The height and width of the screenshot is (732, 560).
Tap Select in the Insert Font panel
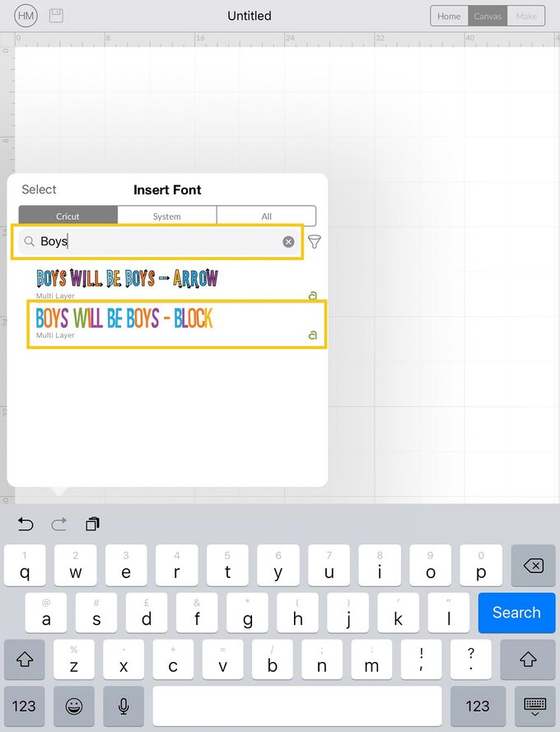[x=39, y=189]
